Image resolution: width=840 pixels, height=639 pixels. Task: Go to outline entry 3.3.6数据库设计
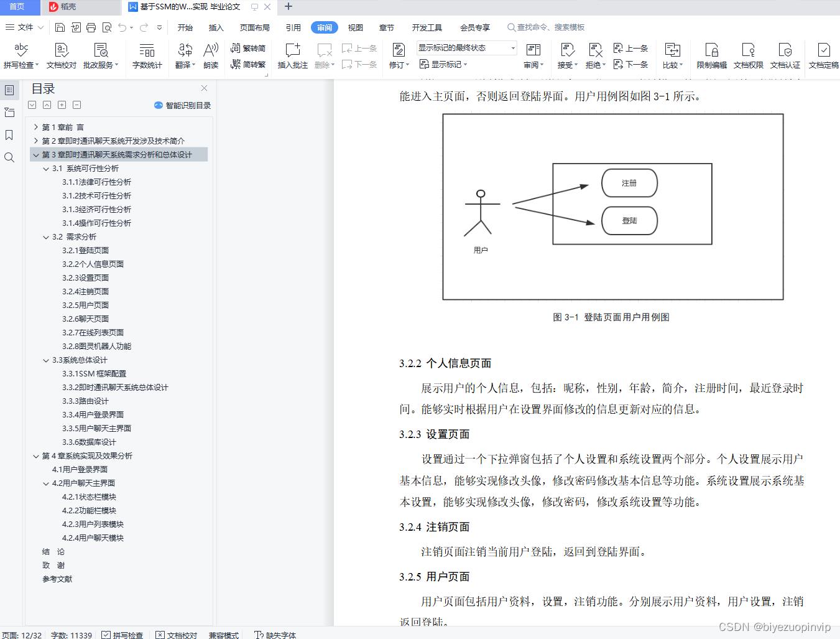89,442
